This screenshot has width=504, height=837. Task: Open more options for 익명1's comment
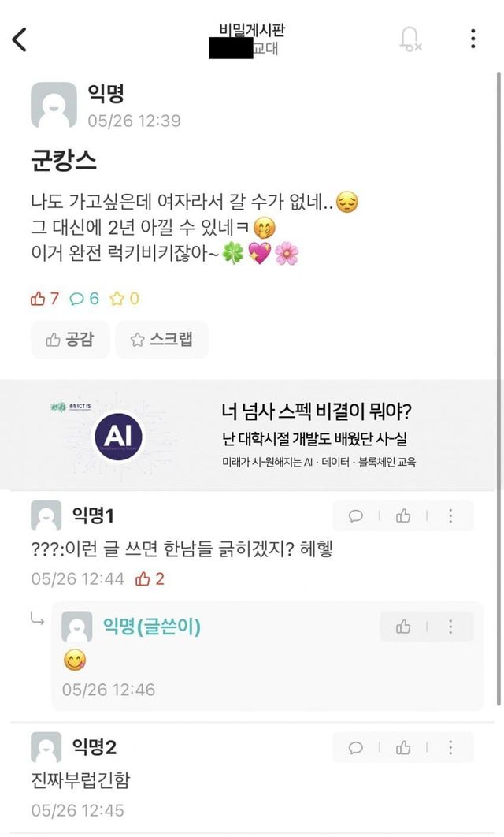(x=450, y=516)
